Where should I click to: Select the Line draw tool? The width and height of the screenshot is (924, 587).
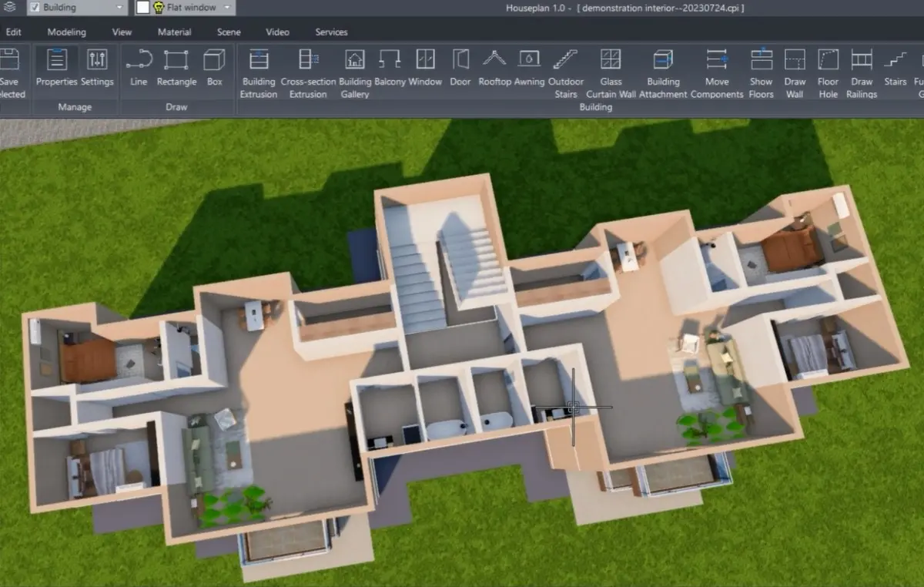click(x=139, y=68)
